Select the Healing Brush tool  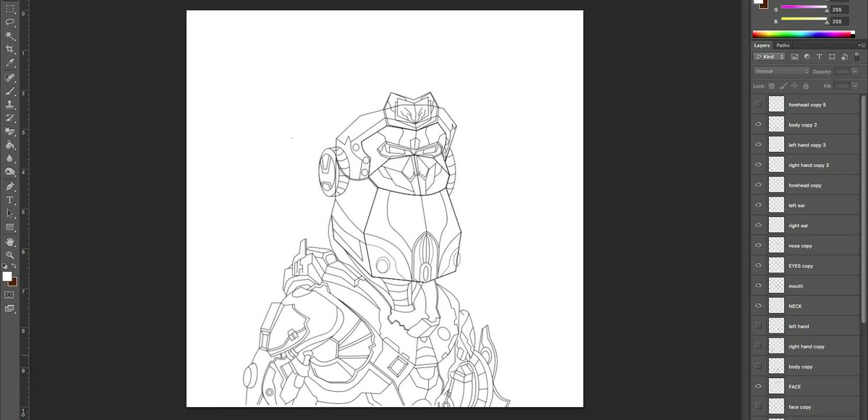click(10, 77)
